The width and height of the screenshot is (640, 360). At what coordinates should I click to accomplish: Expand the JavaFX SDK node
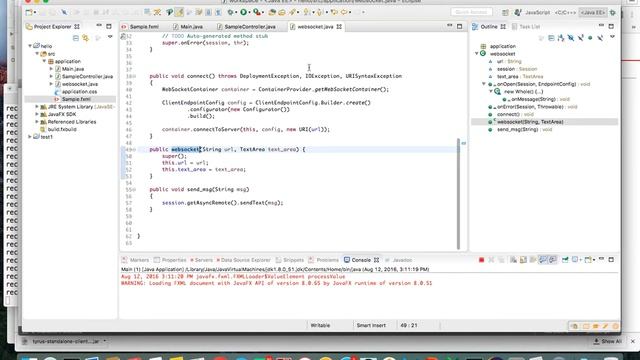[37, 114]
